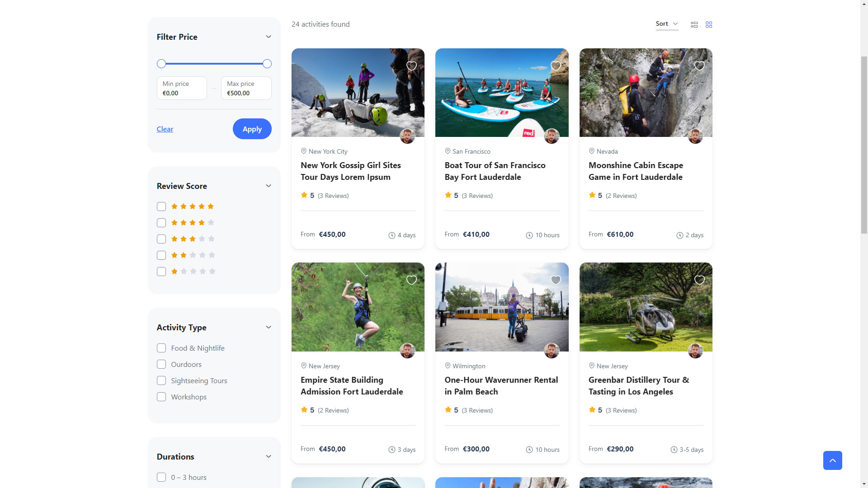Image resolution: width=868 pixels, height=488 pixels.
Task: Click heart on Greenbar Distillery Tour card
Action: click(699, 280)
